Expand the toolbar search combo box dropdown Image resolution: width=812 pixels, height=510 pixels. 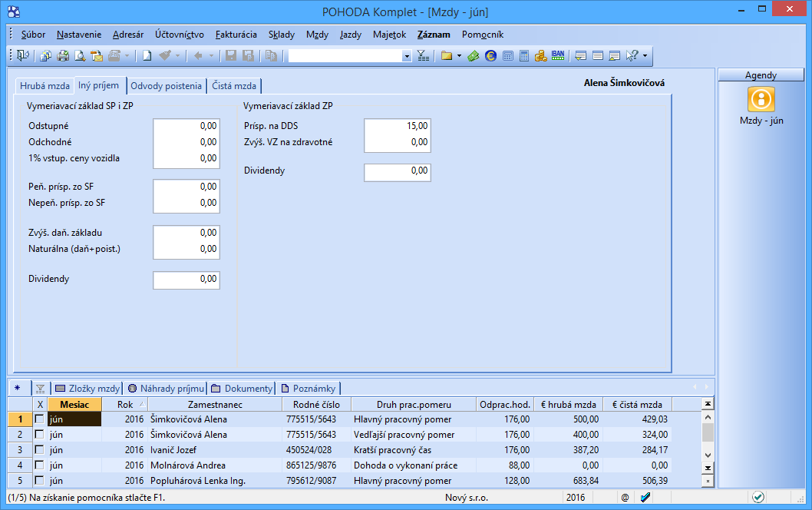407,56
